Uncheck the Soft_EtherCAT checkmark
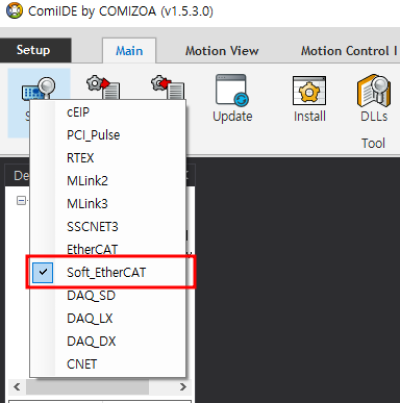 click(x=42, y=272)
